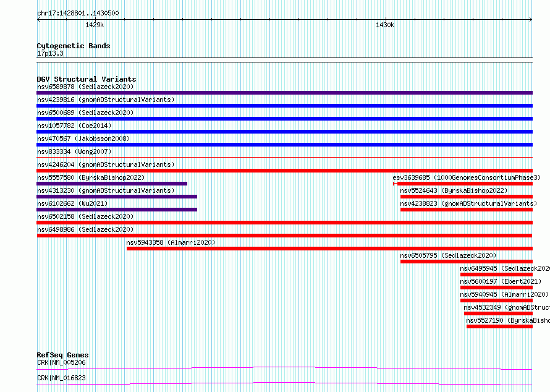Open the nsv6500689 (Sedlazeck2020) label
The image size is (550, 392).
pyautogui.click(x=85, y=113)
